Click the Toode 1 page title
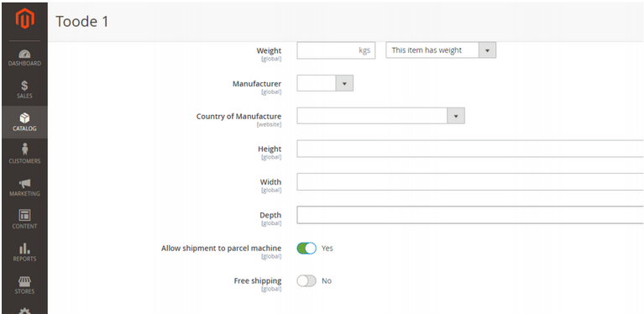 (x=82, y=21)
